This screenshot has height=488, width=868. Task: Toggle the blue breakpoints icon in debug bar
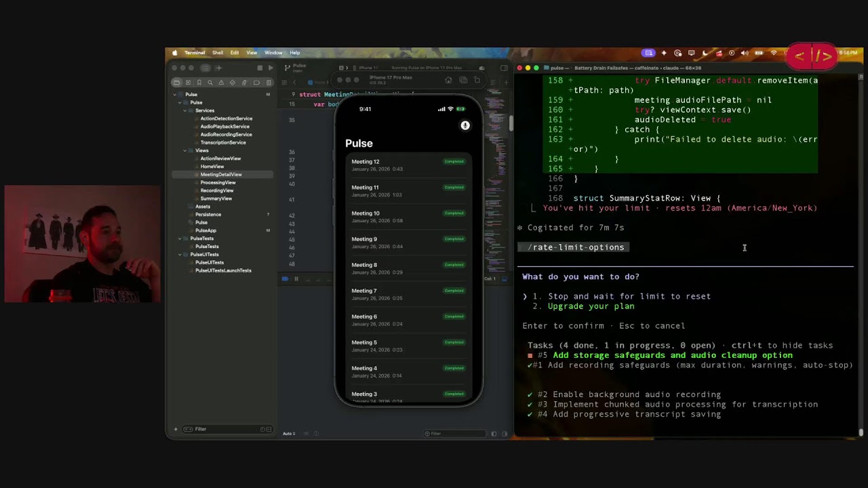pyautogui.click(x=285, y=279)
